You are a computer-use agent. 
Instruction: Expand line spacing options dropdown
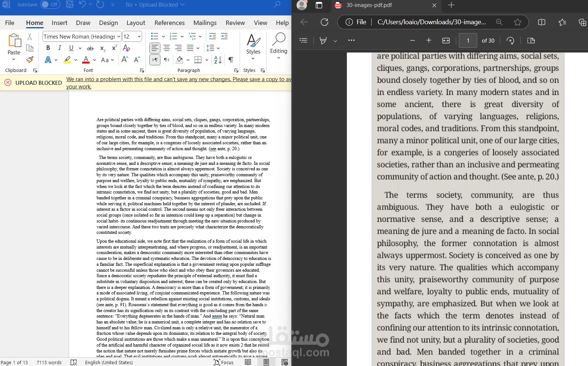click(218, 48)
